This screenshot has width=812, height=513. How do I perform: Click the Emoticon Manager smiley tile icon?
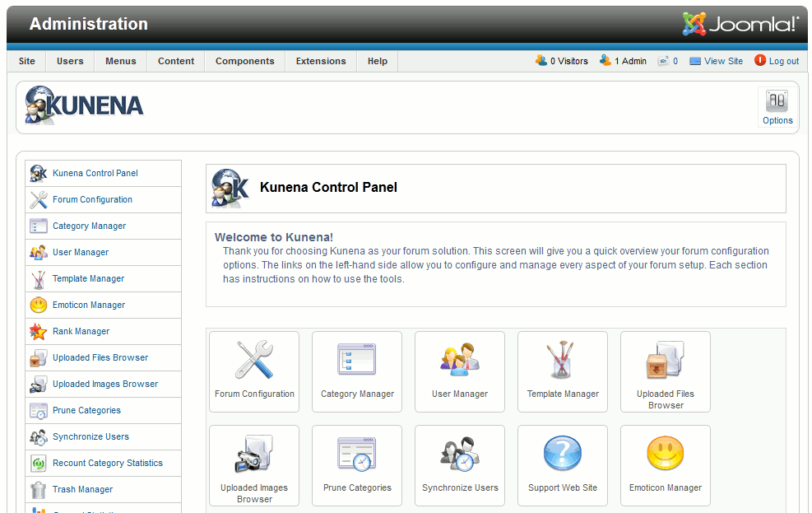click(666, 455)
